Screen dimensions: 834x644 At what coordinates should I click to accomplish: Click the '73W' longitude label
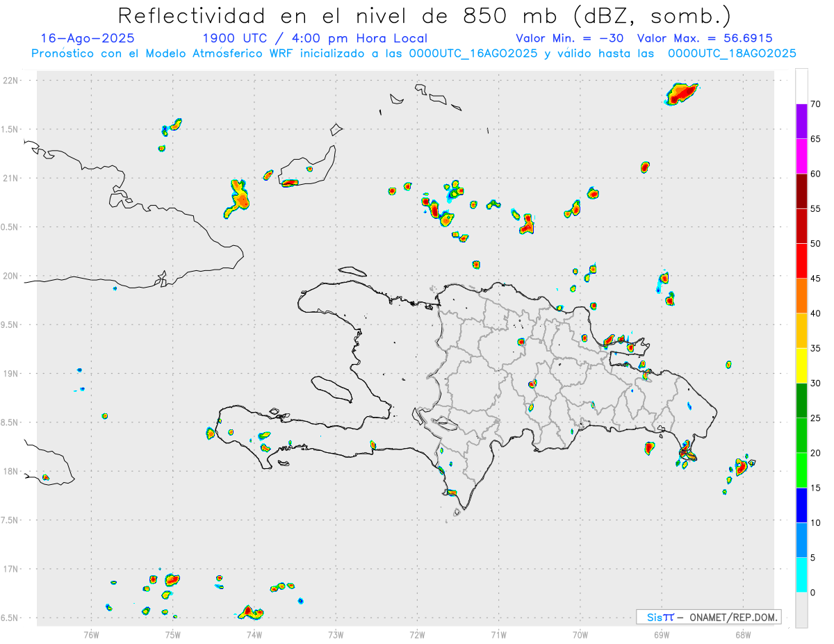click(336, 634)
